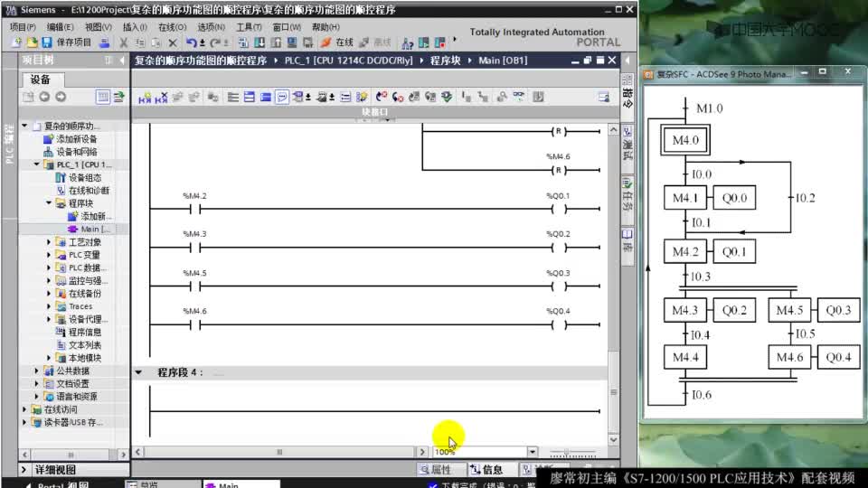Open the 100% zoom dropdown
Screen dimensions: 868x488
point(532,452)
